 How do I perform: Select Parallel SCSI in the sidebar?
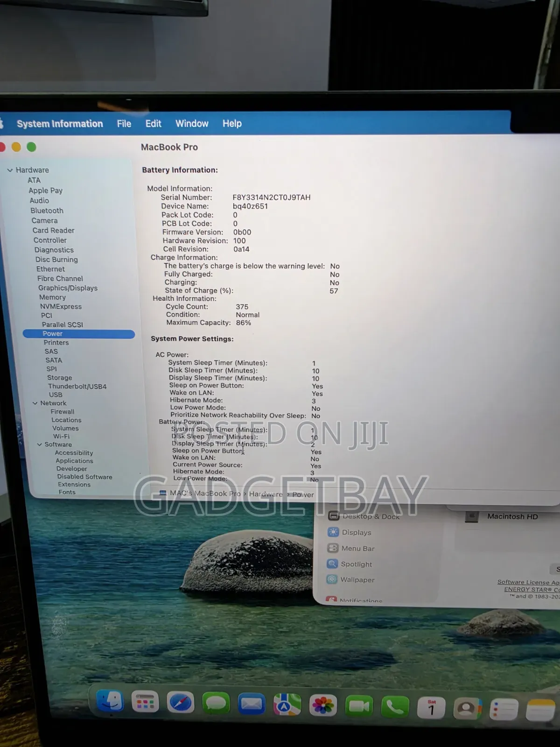coord(62,324)
